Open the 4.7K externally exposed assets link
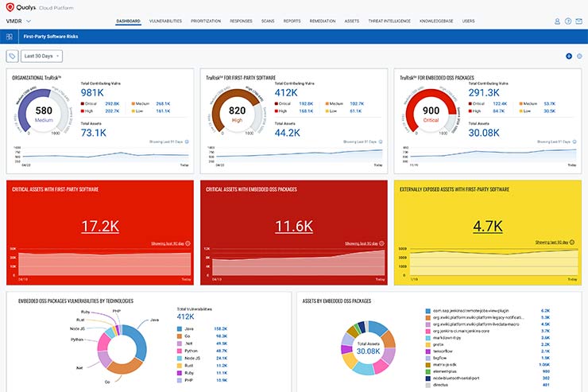The height and width of the screenshot is (392, 588). pyautogui.click(x=488, y=227)
